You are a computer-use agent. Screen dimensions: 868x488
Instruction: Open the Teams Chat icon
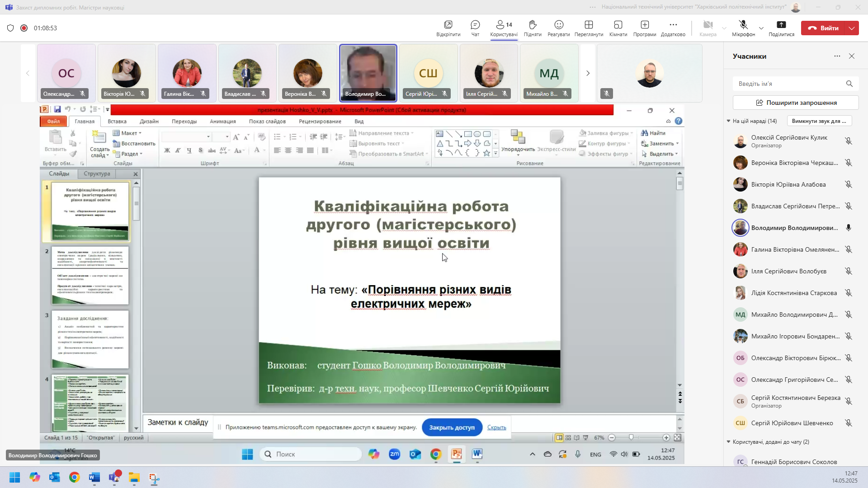(x=475, y=28)
